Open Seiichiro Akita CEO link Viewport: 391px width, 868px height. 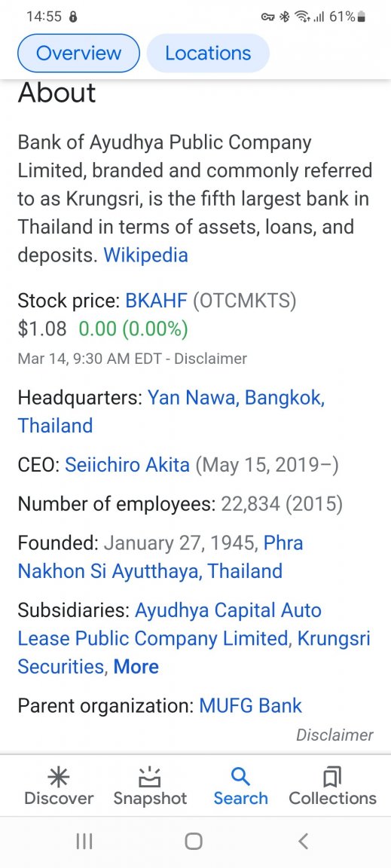[x=127, y=465]
